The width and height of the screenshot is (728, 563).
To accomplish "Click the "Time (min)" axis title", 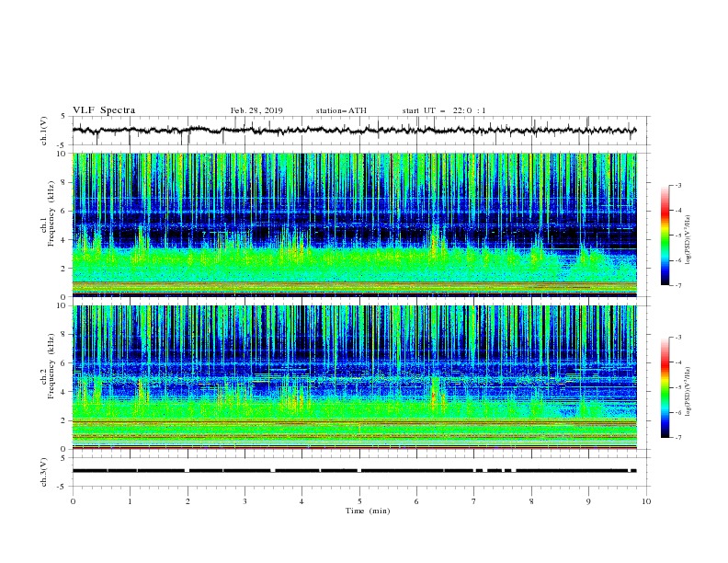I will (x=368, y=511).
